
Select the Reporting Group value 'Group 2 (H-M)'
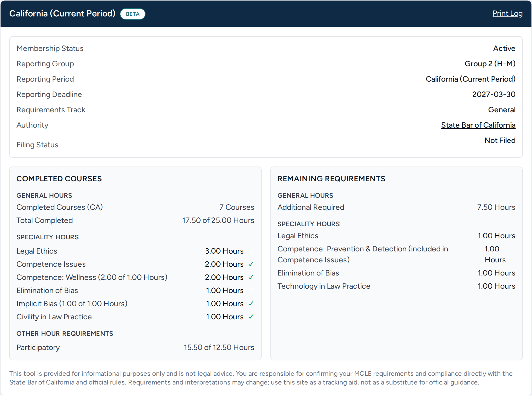point(490,64)
